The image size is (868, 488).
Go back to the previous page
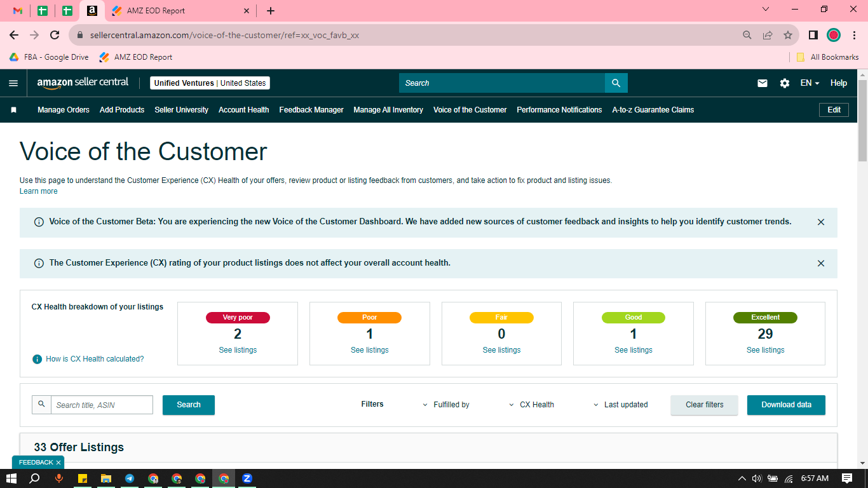[x=14, y=35]
